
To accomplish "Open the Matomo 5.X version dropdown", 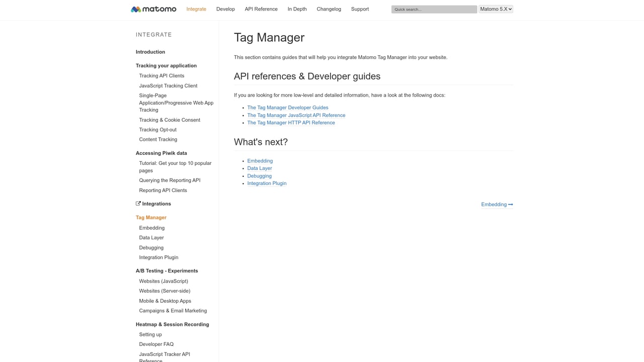I will pyautogui.click(x=496, y=9).
